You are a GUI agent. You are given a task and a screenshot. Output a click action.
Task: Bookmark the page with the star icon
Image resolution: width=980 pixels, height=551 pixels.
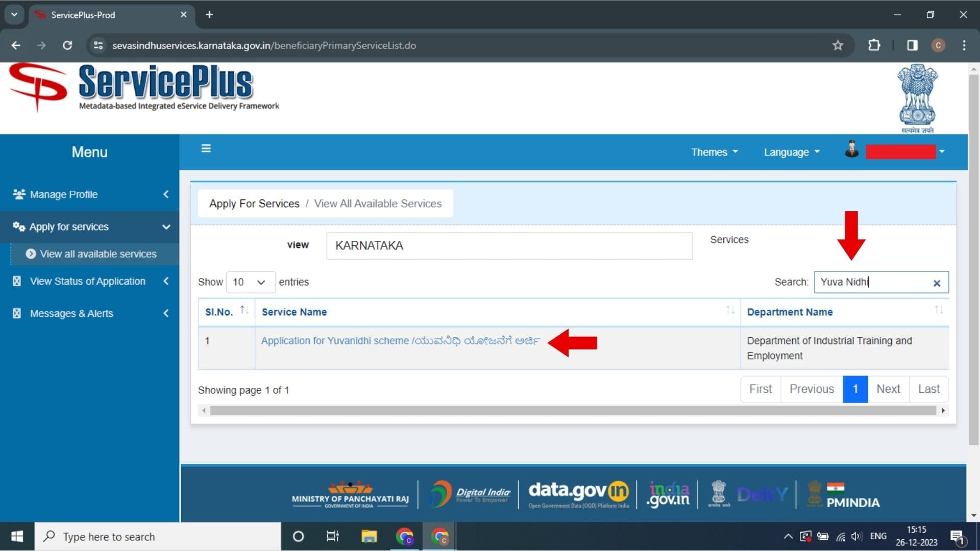point(838,45)
